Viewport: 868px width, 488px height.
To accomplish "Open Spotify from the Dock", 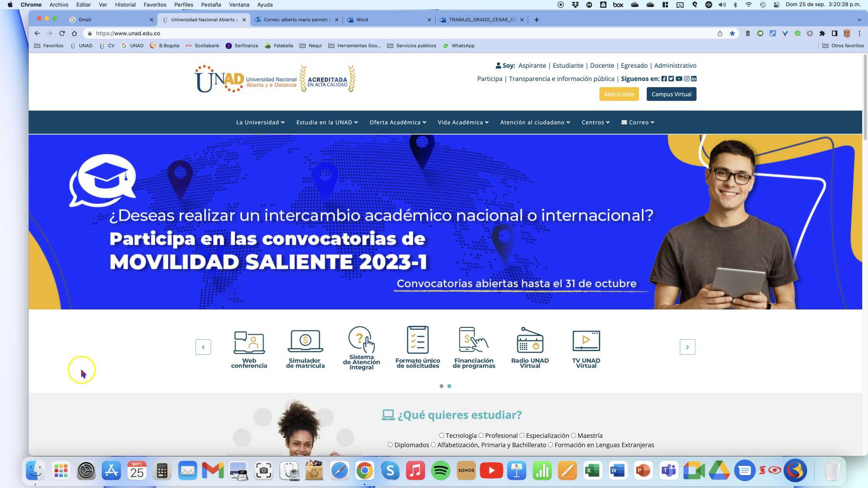I will (x=441, y=471).
